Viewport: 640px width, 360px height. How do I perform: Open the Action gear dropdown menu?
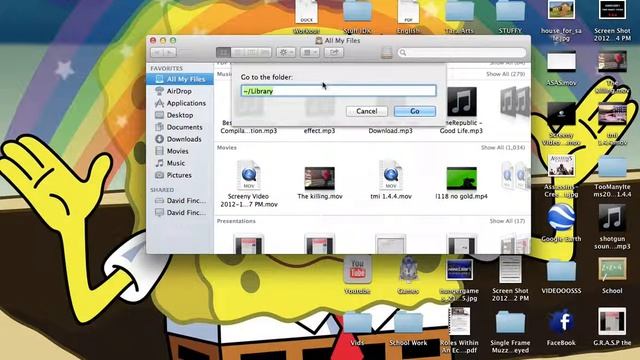(286, 52)
